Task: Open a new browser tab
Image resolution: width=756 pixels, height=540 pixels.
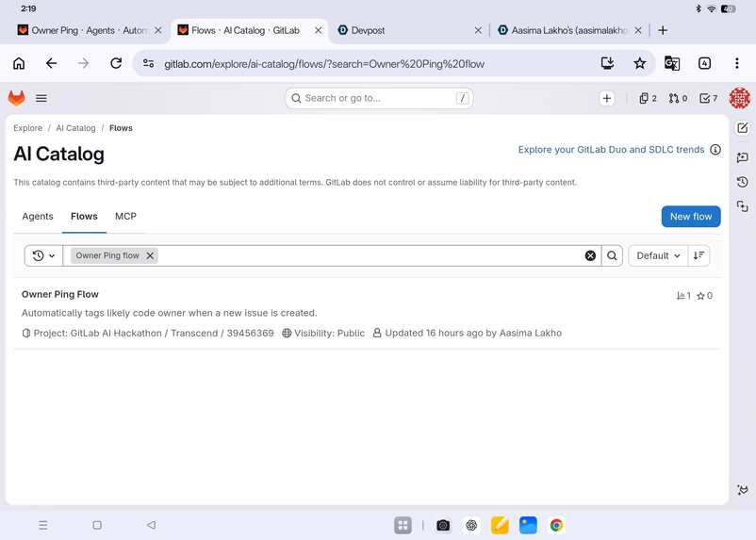Action: [x=663, y=30]
